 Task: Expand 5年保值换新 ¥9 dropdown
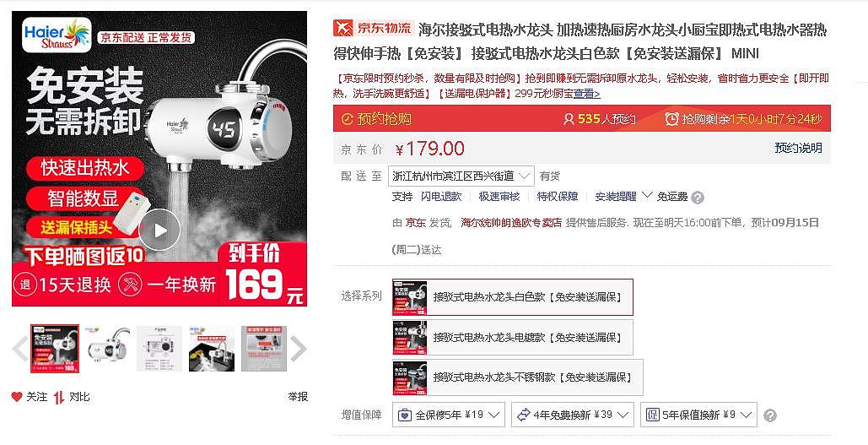698,415
